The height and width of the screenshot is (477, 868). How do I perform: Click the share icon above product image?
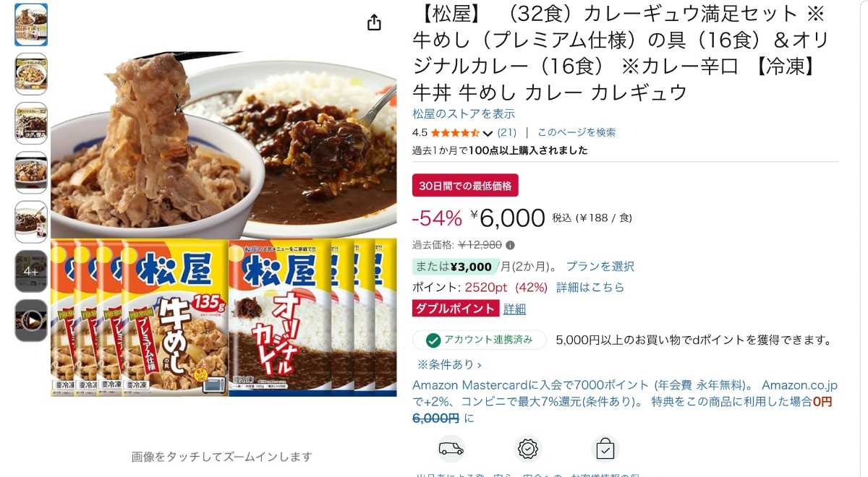tap(374, 23)
